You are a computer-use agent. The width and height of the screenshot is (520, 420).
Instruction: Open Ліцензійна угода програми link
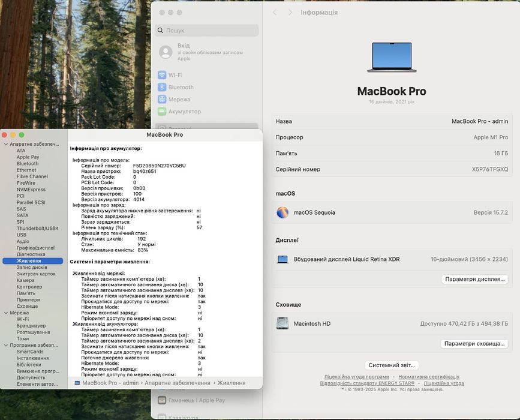(356, 377)
